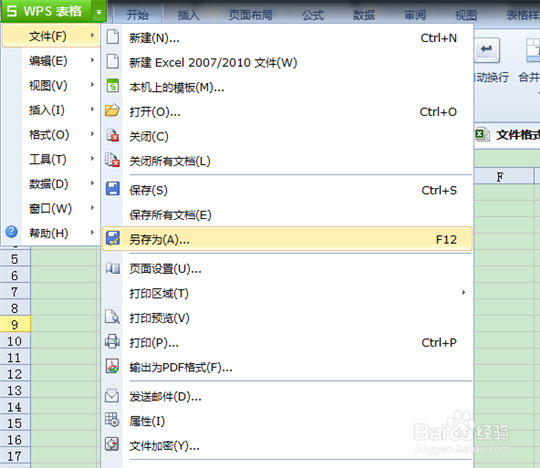Choose 新建(N)... from the file menu
Screen dimensions: 540x468
click(x=287, y=38)
